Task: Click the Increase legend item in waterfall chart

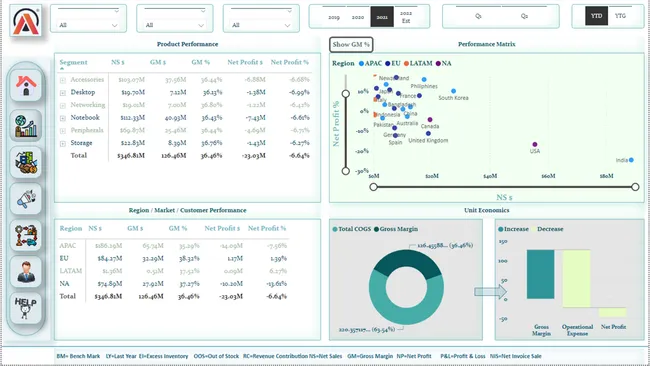Action: pyautogui.click(x=514, y=229)
